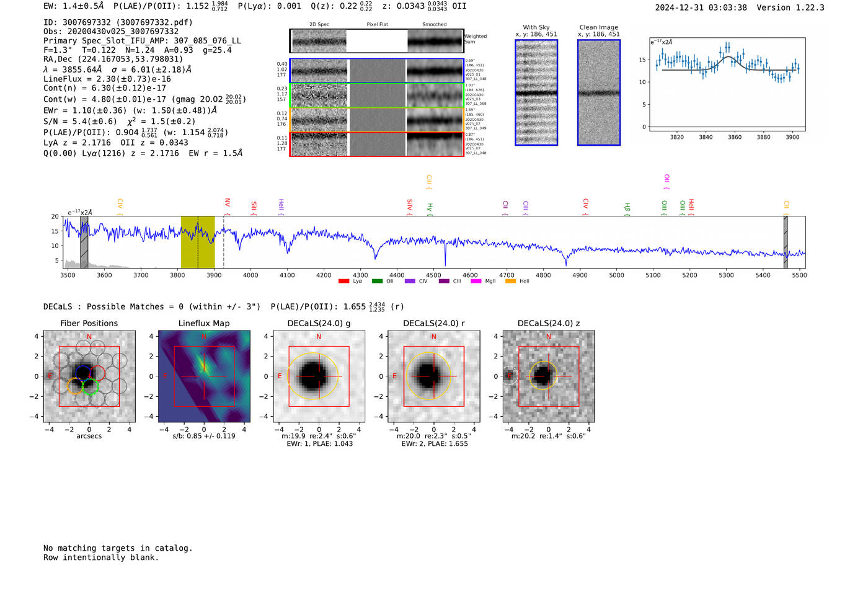Click the yellow highlighted band in the spectrum
The height and width of the screenshot is (591, 868).
[x=198, y=242]
